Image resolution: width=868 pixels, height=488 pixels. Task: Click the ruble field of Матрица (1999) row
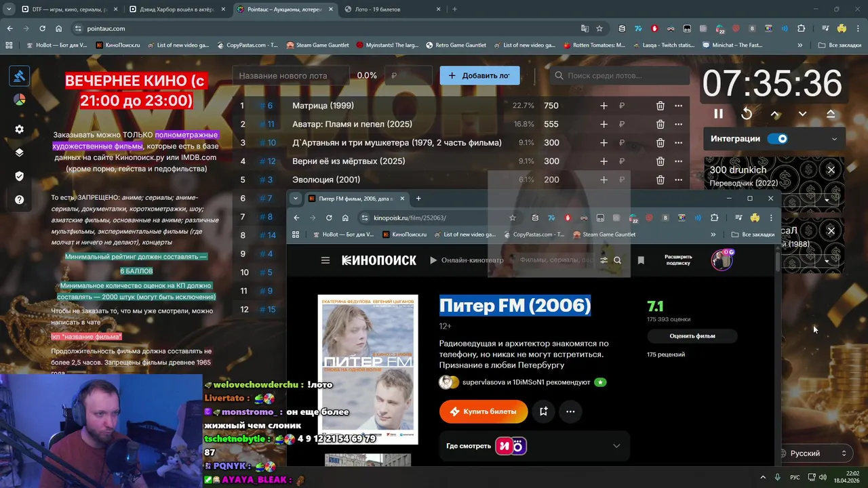(631, 106)
